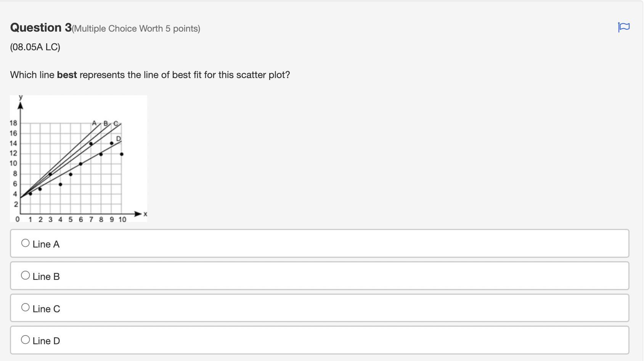The height and width of the screenshot is (361, 644).
Task: Click the word "best" in bold
Action: pyautogui.click(x=67, y=75)
